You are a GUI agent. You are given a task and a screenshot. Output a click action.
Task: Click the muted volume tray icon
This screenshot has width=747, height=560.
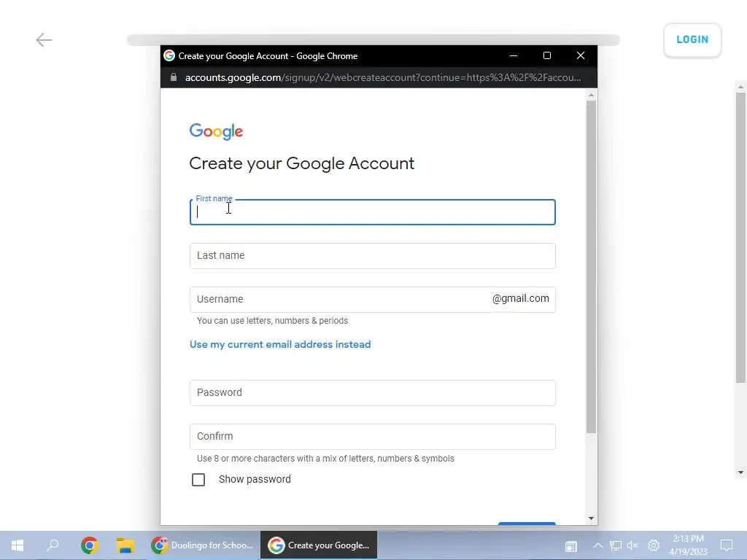tap(632, 545)
